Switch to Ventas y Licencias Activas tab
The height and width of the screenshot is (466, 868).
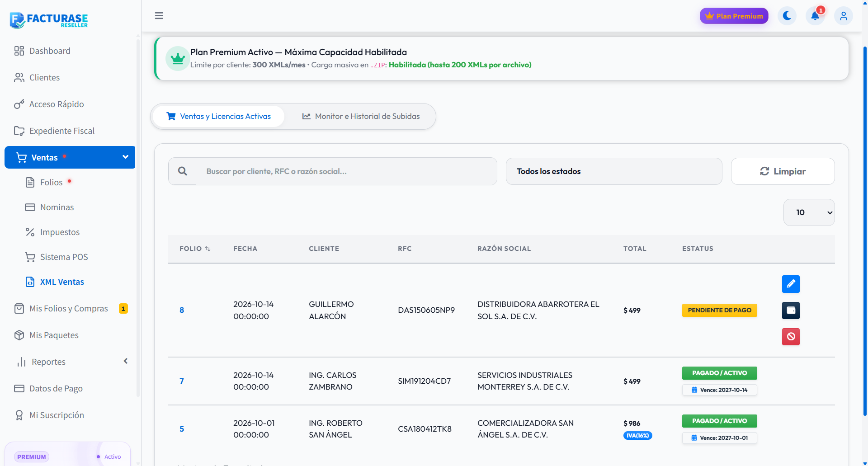click(218, 116)
